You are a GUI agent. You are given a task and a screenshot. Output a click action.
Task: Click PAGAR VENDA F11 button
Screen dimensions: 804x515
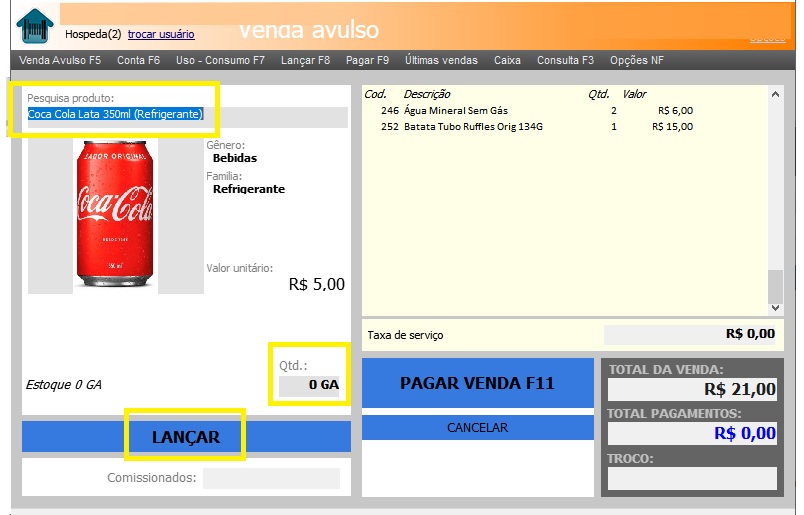pos(477,383)
